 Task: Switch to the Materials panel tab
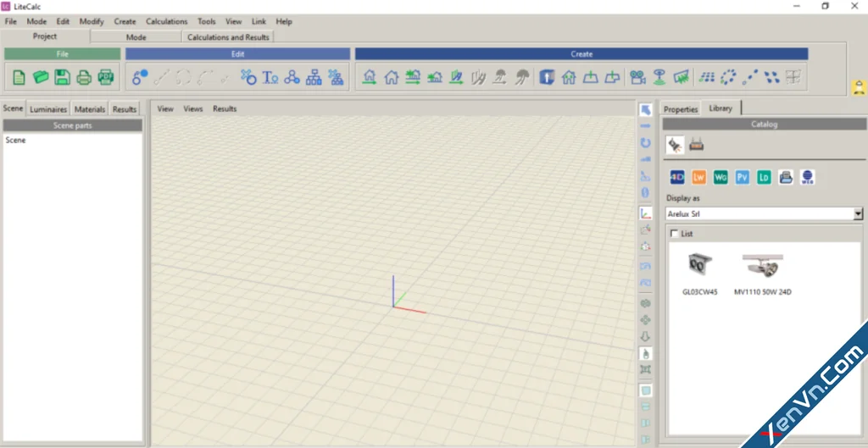coord(90,109)
